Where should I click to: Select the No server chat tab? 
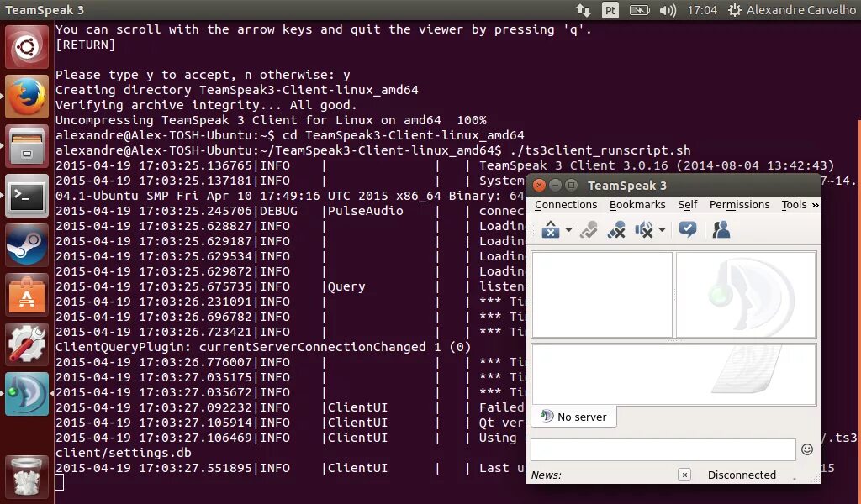574,417
